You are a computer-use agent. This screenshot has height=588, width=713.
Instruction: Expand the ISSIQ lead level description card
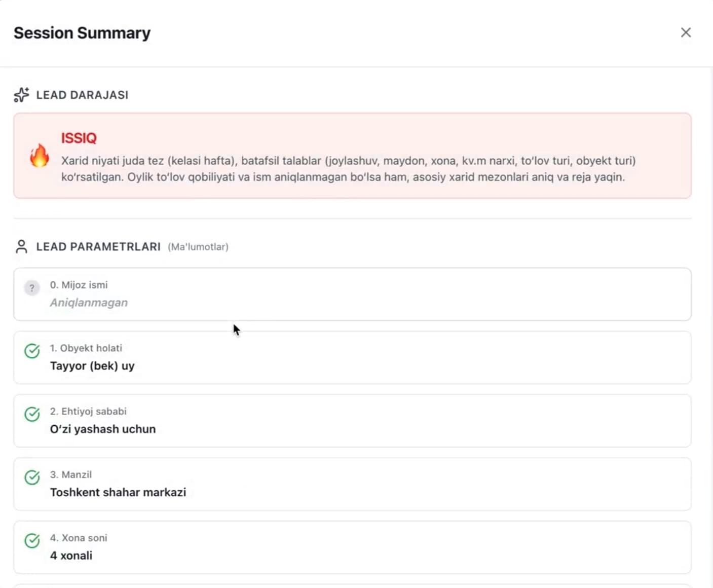click(353, 155)
